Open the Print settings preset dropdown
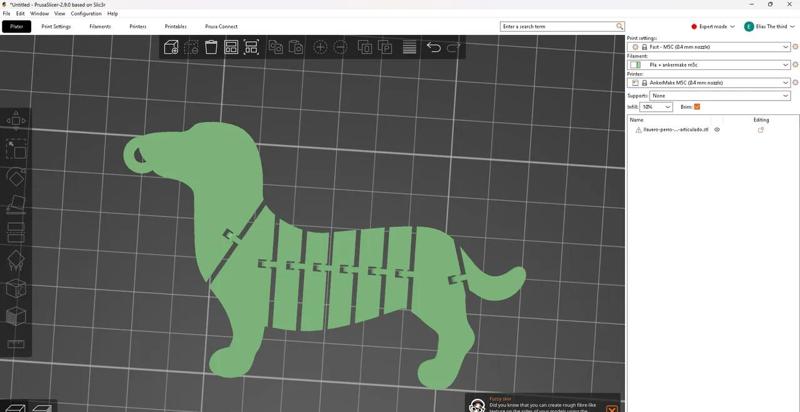The width and height of the screenshot is (800, 412). (709, 47)
